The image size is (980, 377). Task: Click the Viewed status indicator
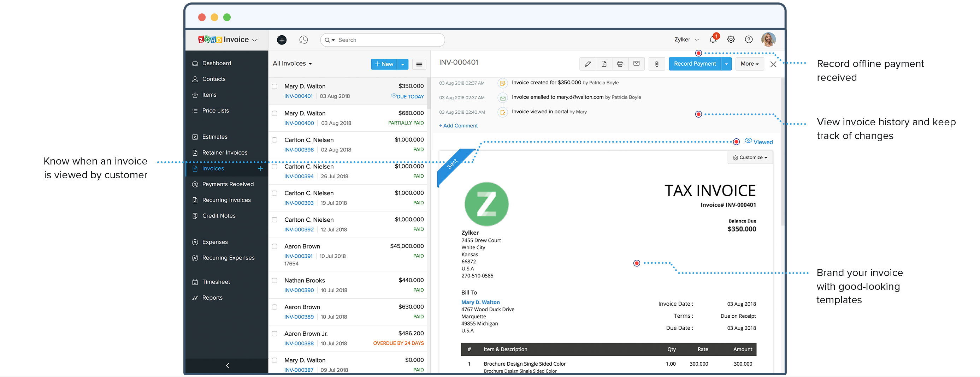(x=758, y=142)
